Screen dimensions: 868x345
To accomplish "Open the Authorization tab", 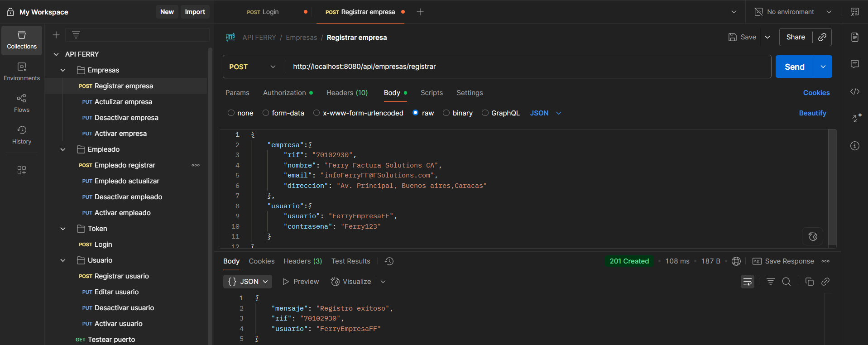I will coord(288,93).
